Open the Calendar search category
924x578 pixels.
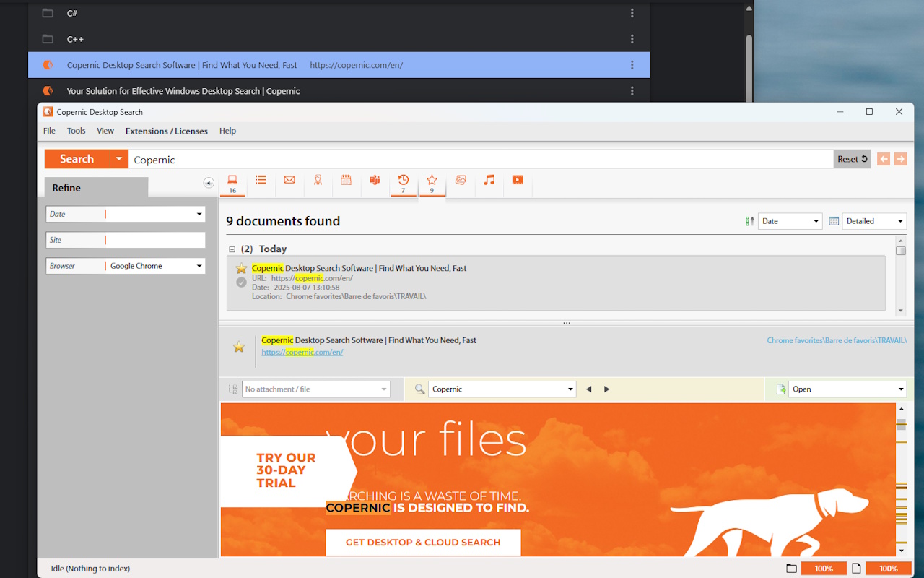(346, 181)
